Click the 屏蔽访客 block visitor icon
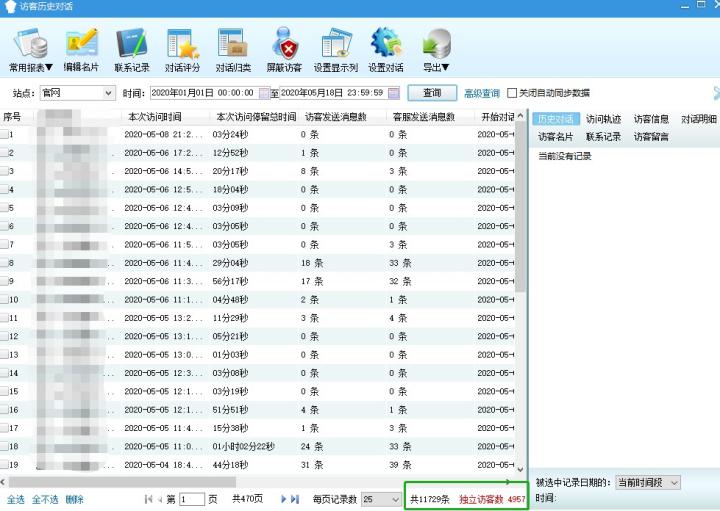720x511 pixels. (x=284, y=45)
